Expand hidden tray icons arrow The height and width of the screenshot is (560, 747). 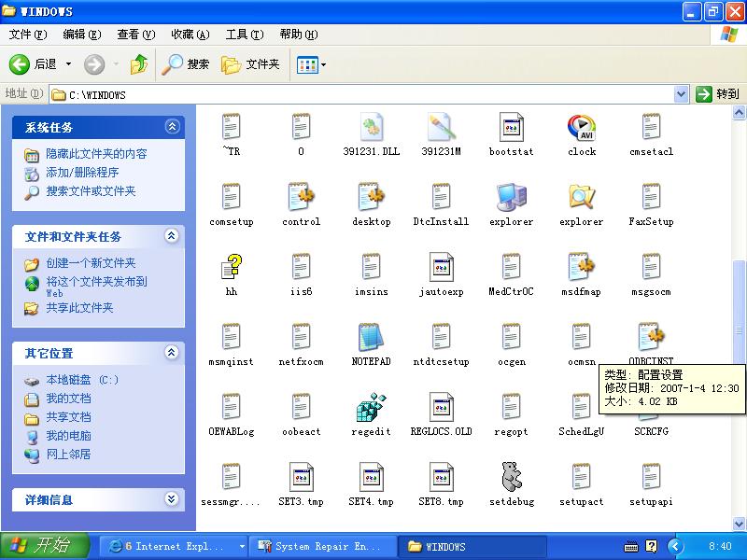tap(675, 546)
